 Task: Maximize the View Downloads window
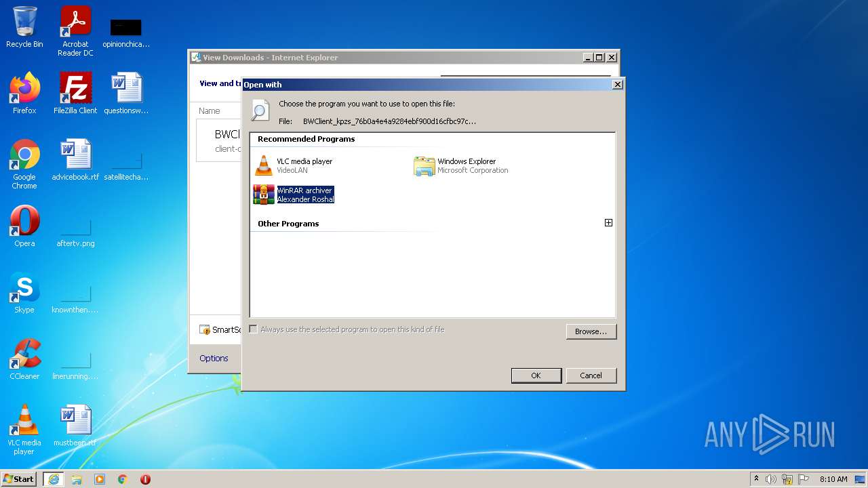pyautogui.click(x=599, y=58)
